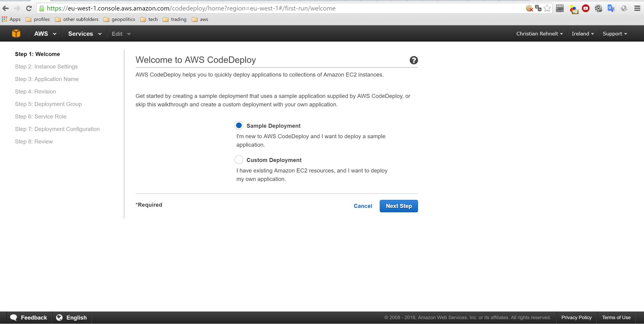The height and width of the screenshot is (324, 644).
Task: Click the Next Step button
Action: click(x=398, y=206)
